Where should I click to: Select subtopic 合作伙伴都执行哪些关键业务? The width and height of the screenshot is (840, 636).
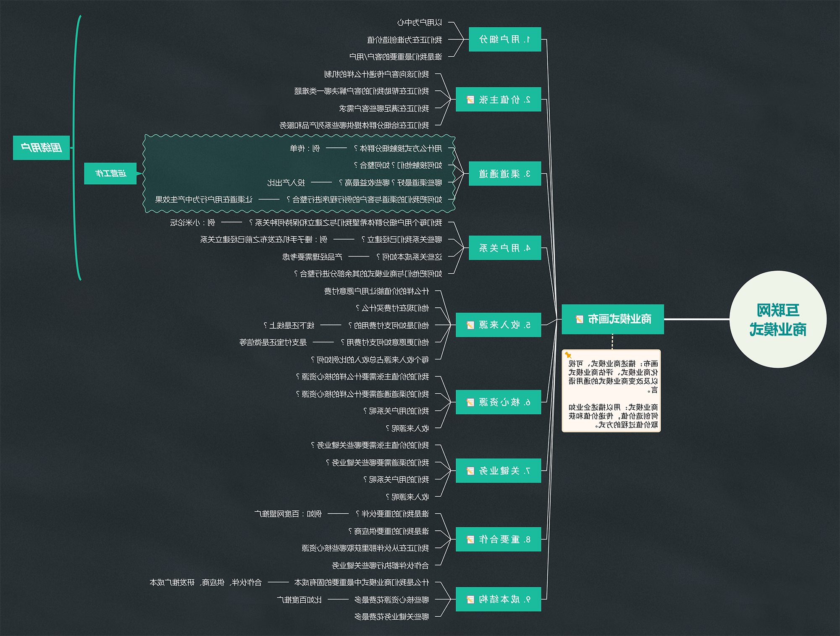pyautogui.click(x=381, y=565)
